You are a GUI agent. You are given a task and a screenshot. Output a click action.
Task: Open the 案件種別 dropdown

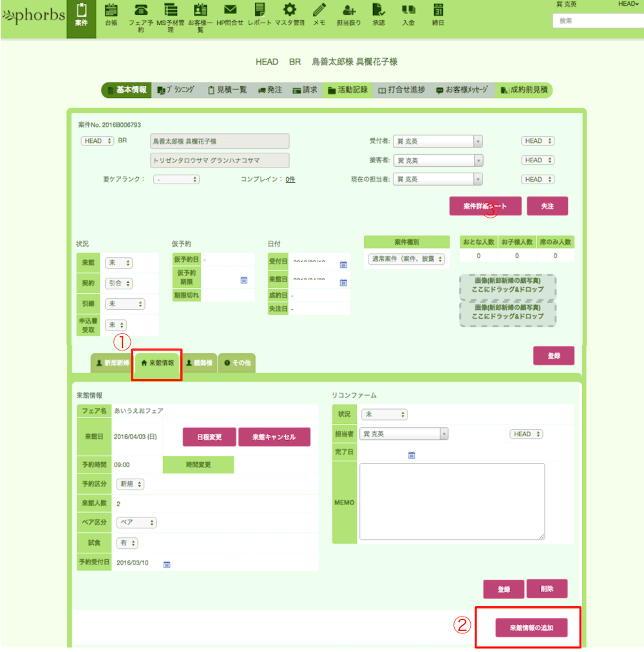point(406,259)
